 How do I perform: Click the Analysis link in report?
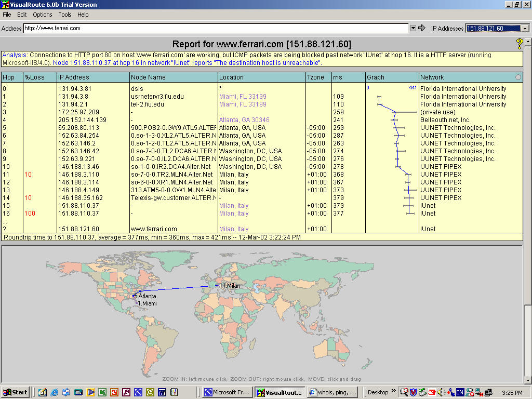point(15,55)
